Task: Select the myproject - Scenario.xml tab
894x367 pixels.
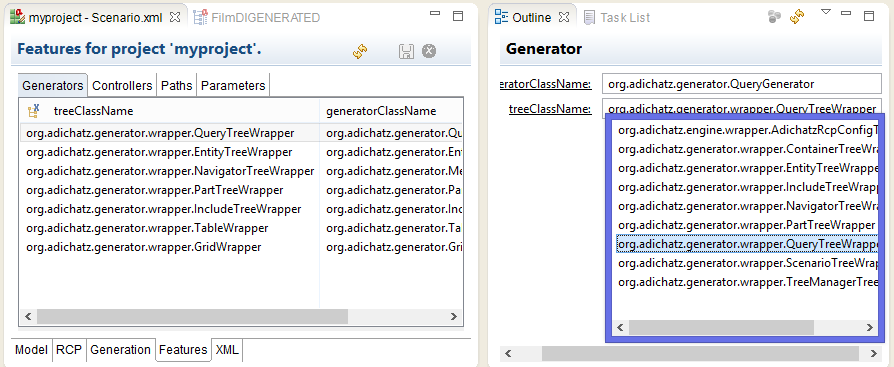Action: [x=96, y=18]
